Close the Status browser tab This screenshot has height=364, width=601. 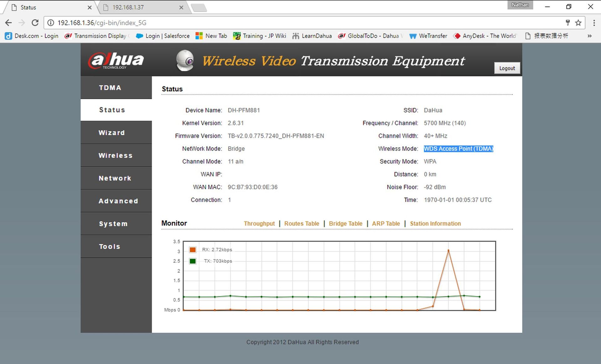click(x=90, y=8)
